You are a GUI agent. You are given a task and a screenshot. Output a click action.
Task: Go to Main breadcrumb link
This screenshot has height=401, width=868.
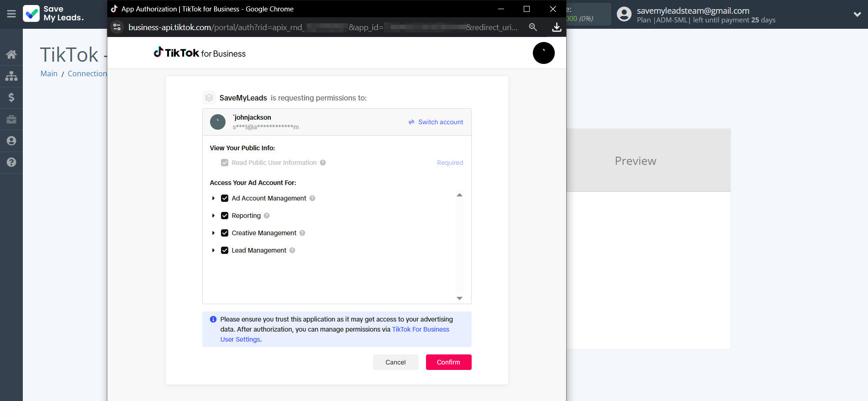[x=49, y=74]
